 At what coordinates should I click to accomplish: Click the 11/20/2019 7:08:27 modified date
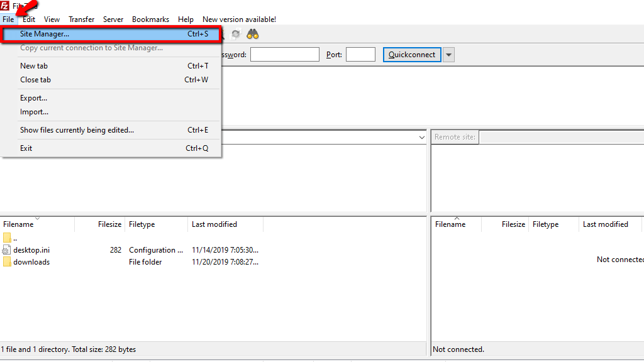pyautogui.click(x=225, y=262)
